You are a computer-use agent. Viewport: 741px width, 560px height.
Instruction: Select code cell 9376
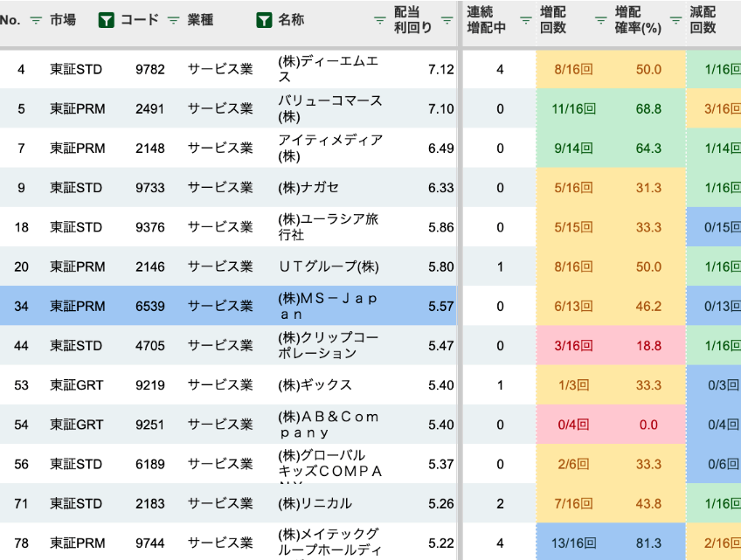click(150, 227)
